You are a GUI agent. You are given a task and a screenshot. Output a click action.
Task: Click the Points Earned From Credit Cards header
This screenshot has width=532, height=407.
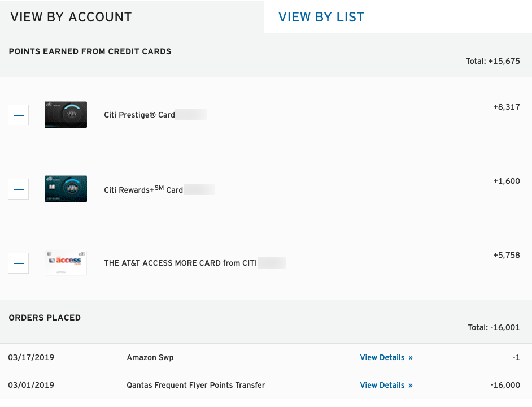[x=90, y=51]
